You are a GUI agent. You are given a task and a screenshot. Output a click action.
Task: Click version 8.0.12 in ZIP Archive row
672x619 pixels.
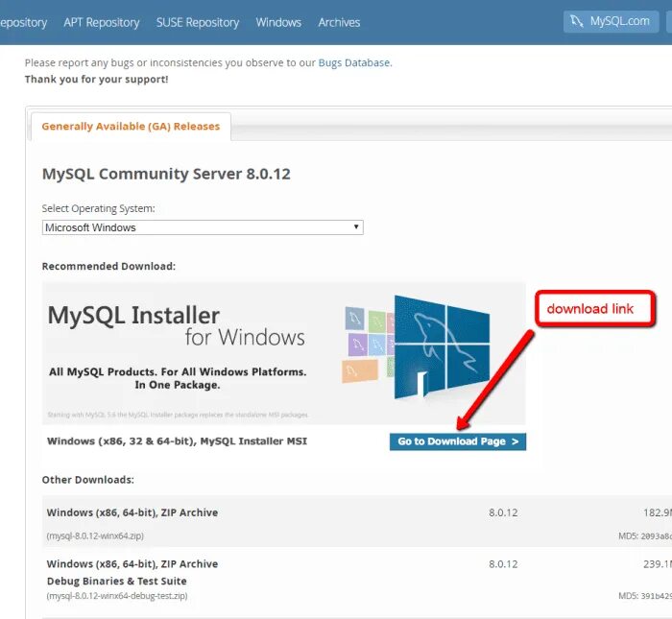503,512
